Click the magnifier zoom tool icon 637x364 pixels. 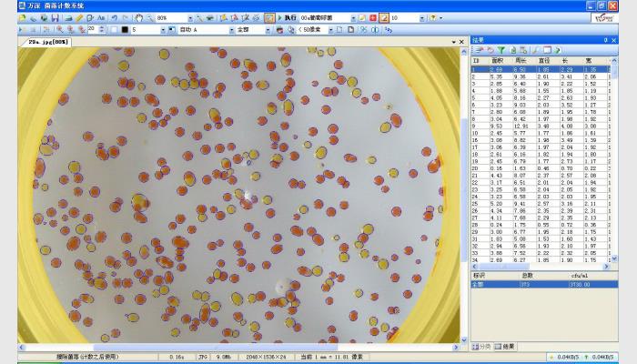click(x=149, y=17)
